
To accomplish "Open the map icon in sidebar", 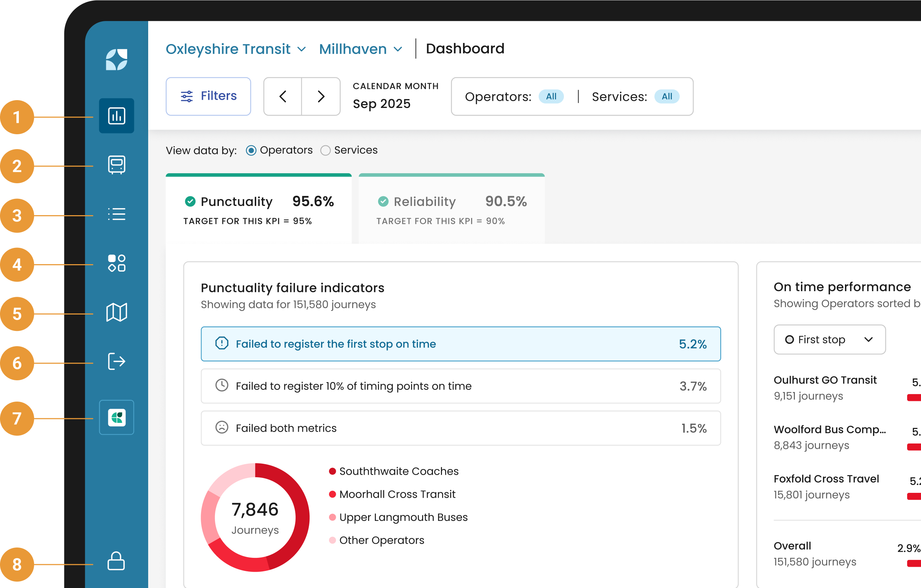I will click(116, 312).
